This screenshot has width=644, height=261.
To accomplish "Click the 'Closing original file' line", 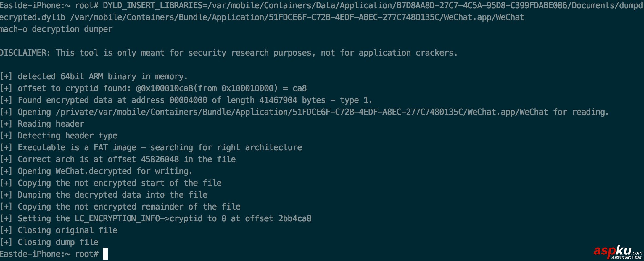I will click(x=67, y=231).
